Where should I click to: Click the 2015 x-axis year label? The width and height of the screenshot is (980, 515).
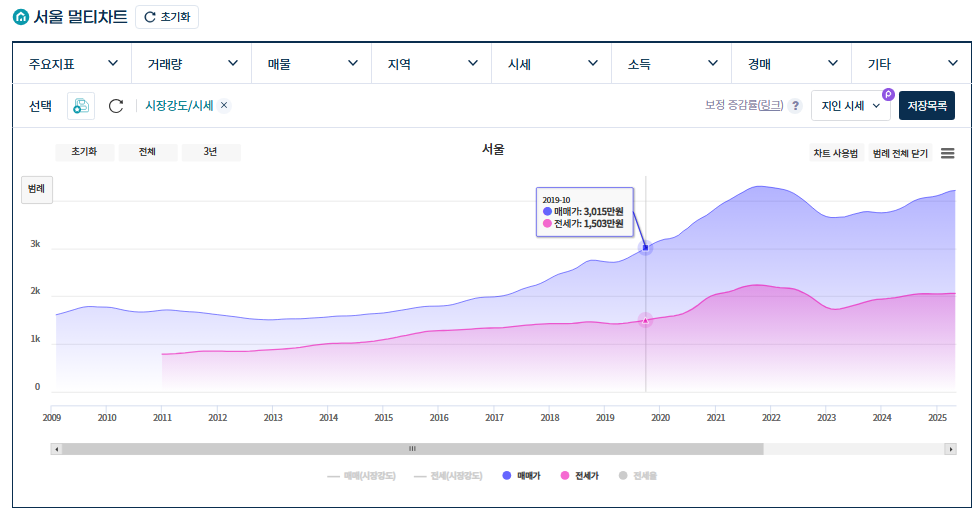coord(384,418)
